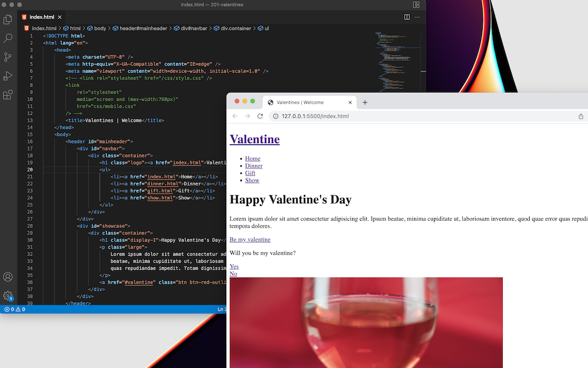Click the 'Will you be my valentine?' text
Screen dimensions: 588x368
(262, 253)
